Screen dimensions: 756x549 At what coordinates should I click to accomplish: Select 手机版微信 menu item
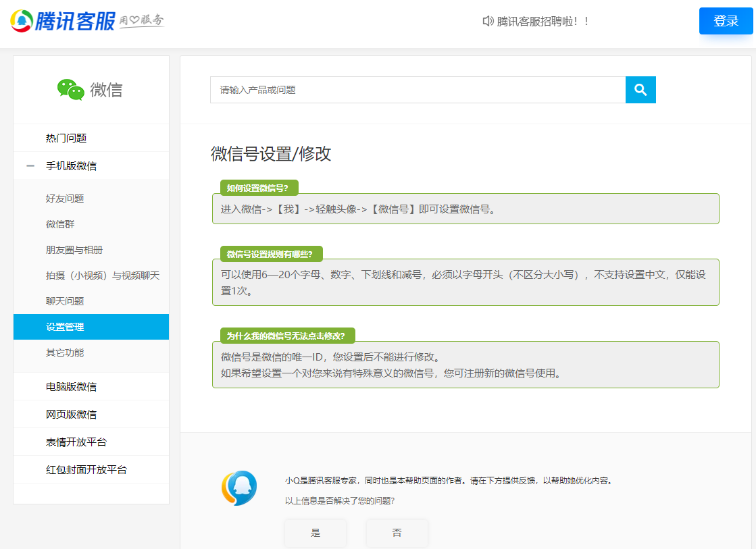pos(71,166)
